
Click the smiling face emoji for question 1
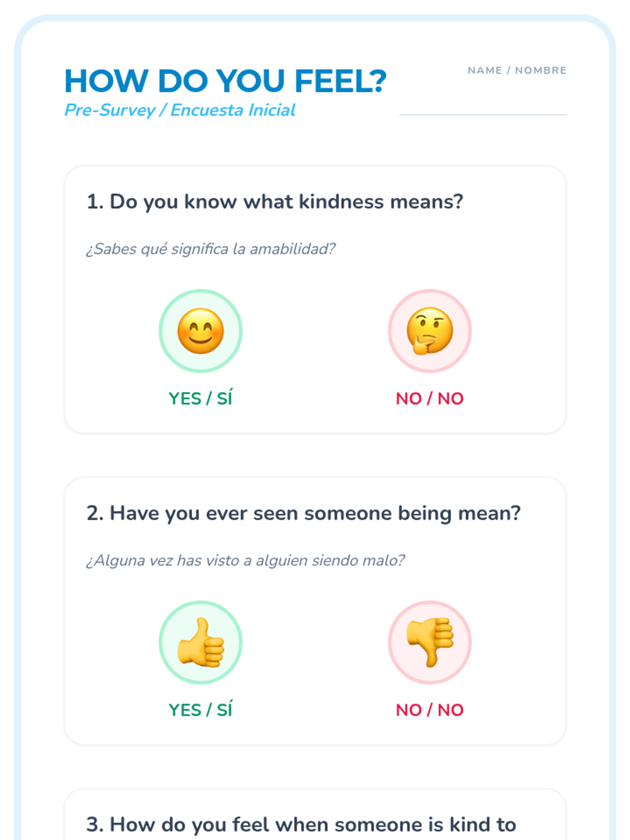click(x=201, y=331)
